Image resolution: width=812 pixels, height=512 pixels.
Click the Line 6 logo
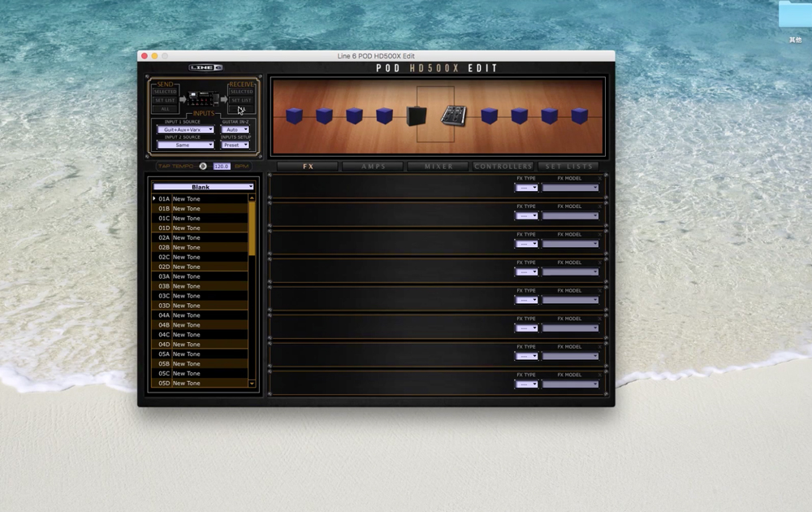205,68
